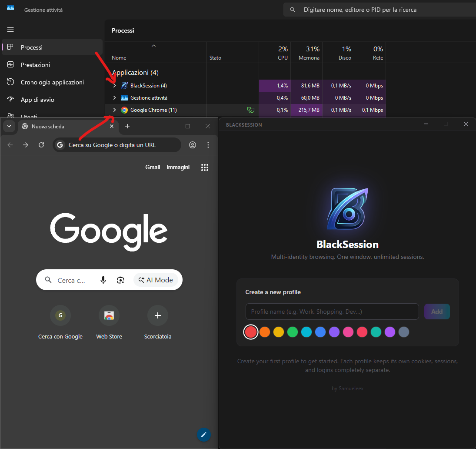Open the Task Manager hamburger navigation menu
Viewport: 476px width, 449px height.
(10, 30)
